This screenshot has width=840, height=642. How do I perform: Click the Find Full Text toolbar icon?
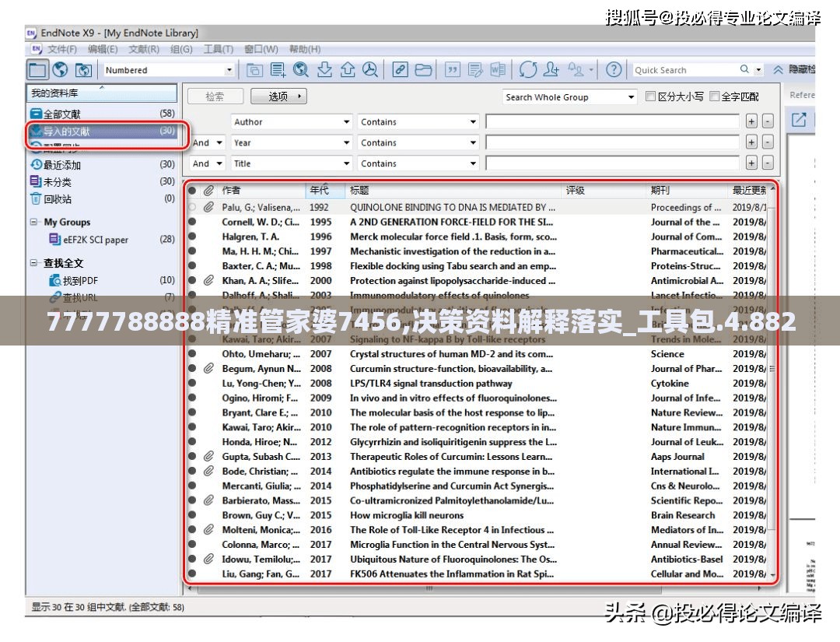[370, 70]
